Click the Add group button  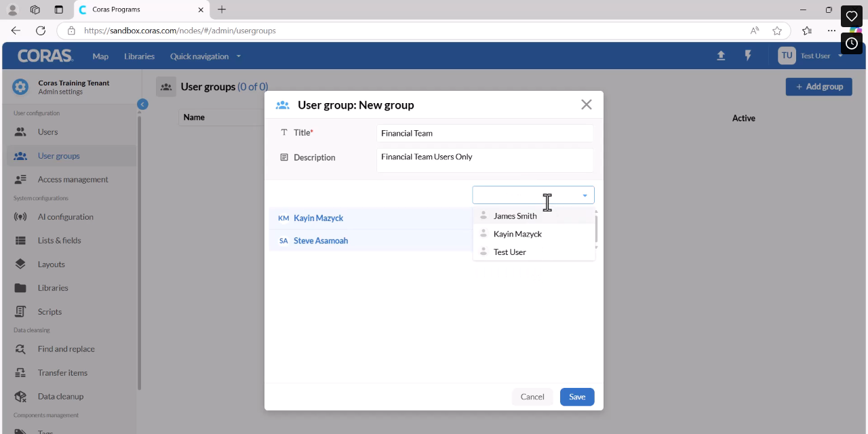coord(819,87)
